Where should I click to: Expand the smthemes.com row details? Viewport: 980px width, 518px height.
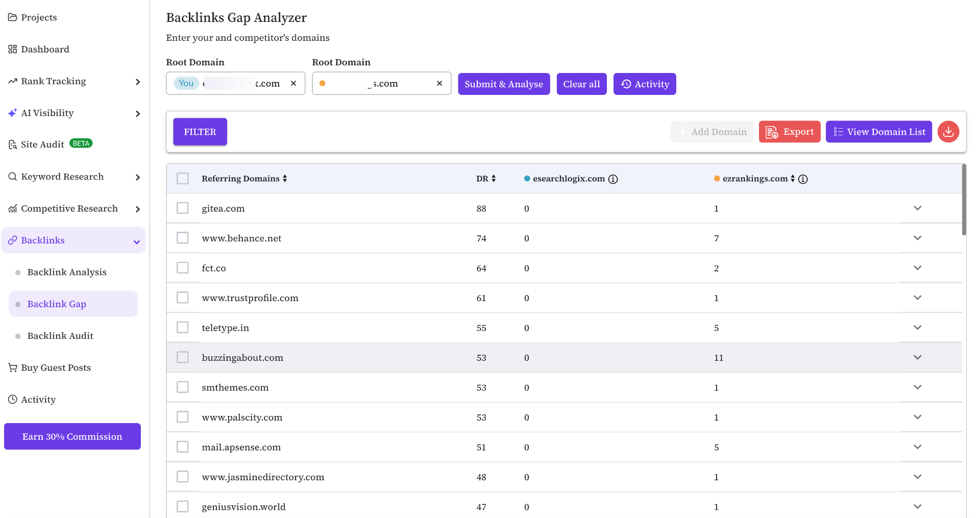pos(918,387)
